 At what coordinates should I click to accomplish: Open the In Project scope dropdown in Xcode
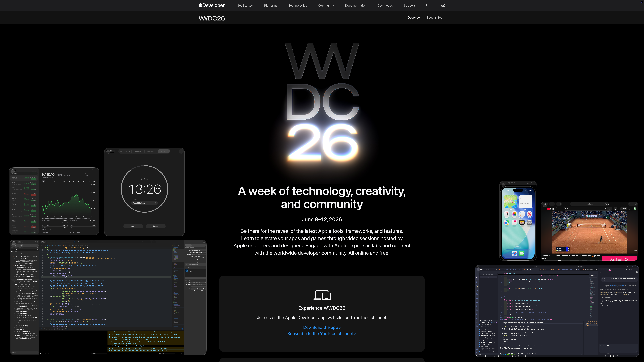click(x=14, y=252)
